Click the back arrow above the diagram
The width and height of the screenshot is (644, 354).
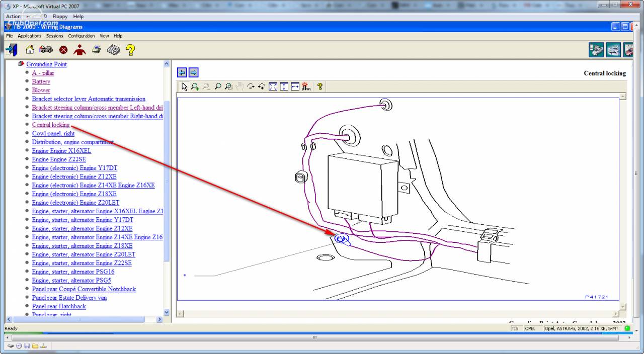pyautogui.click(x=183, y=73)
